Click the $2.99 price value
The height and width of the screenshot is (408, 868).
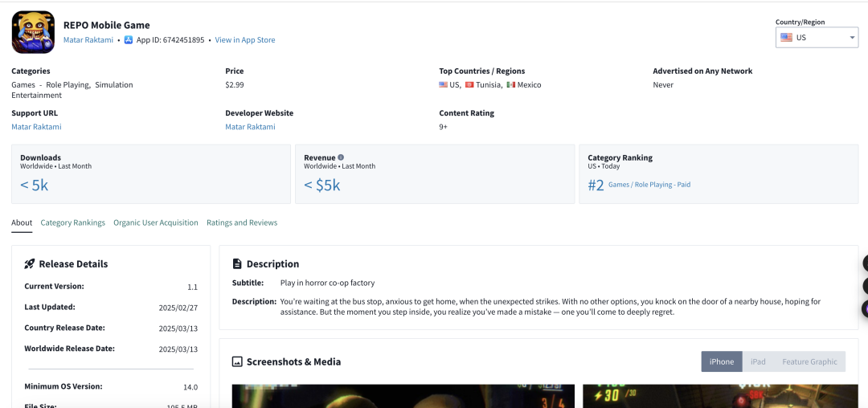coord(234,85)
